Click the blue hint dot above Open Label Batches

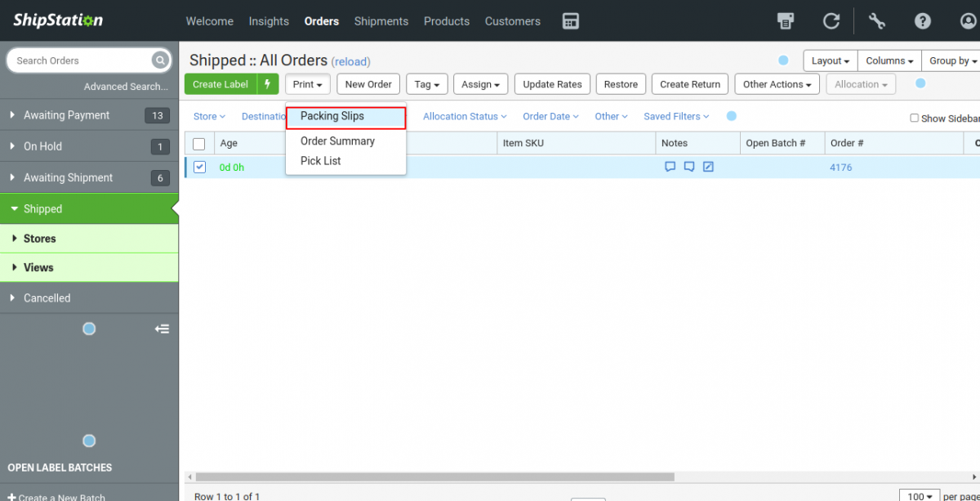[89, 441]
